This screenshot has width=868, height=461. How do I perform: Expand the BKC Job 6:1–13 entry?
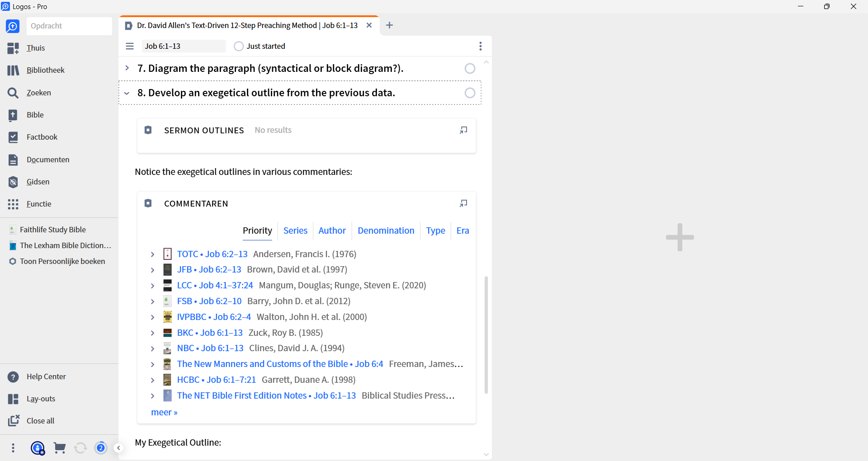153,333
